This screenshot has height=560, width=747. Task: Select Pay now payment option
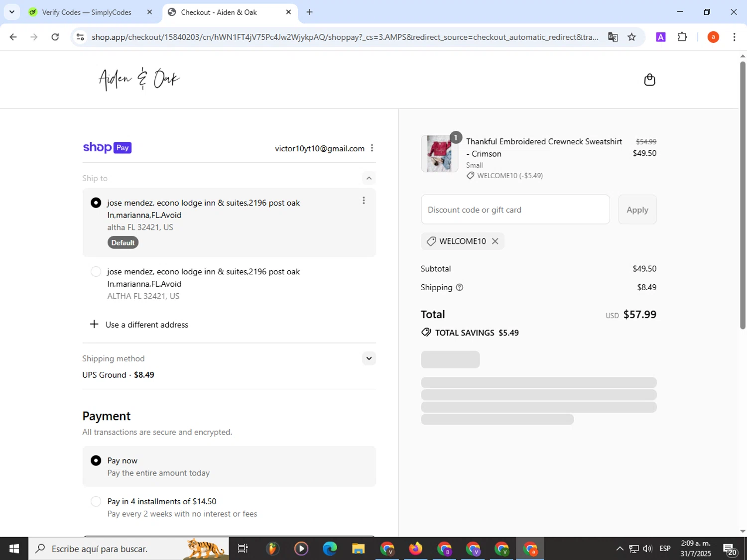tap(96, 460)
